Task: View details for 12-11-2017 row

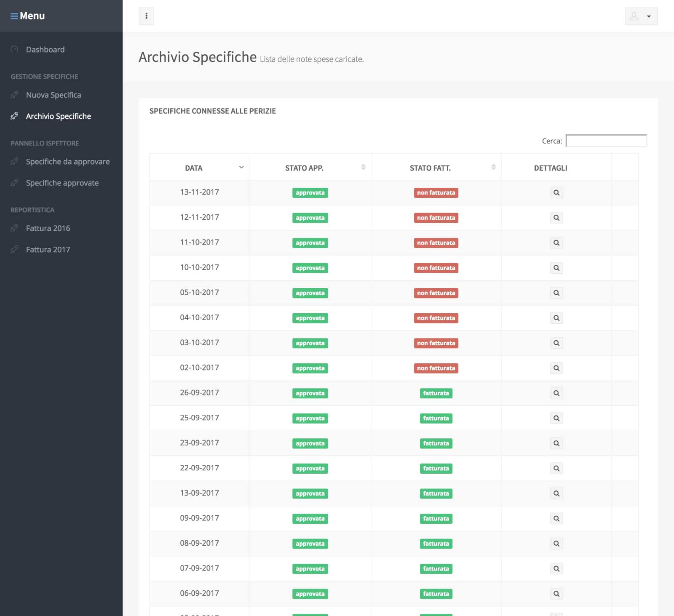Action: 556,218
